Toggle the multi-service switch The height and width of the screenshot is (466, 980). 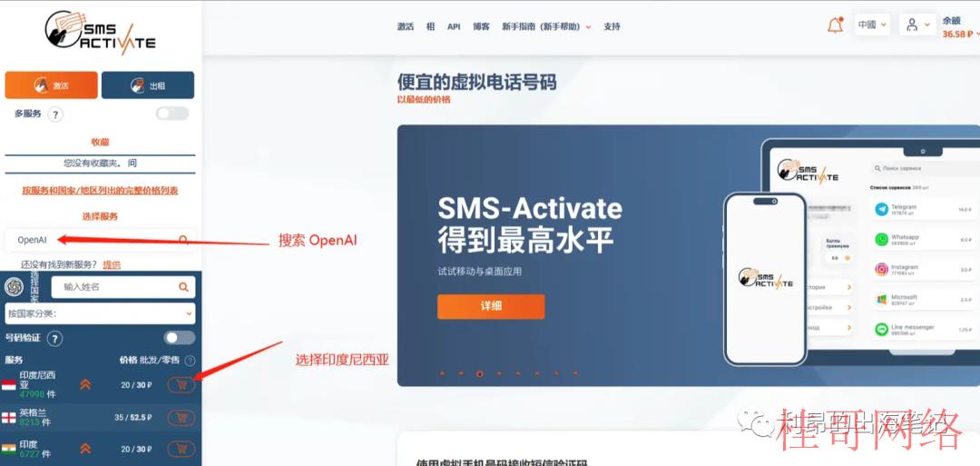click(x=172, y=114)
